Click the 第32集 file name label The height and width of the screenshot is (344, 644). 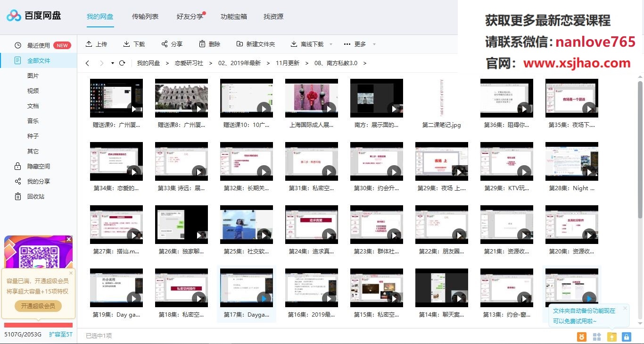pyautogui.click(x=247, y=188)
